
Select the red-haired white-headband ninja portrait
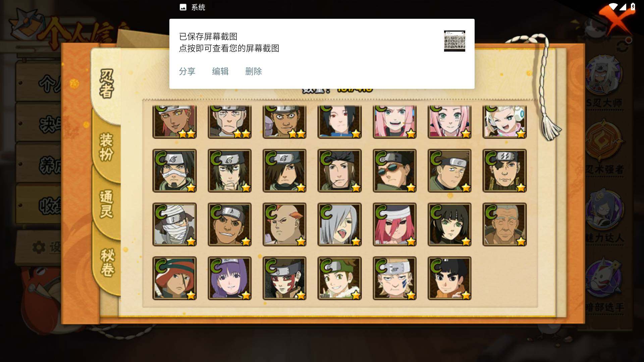click(x=394, y=224)
